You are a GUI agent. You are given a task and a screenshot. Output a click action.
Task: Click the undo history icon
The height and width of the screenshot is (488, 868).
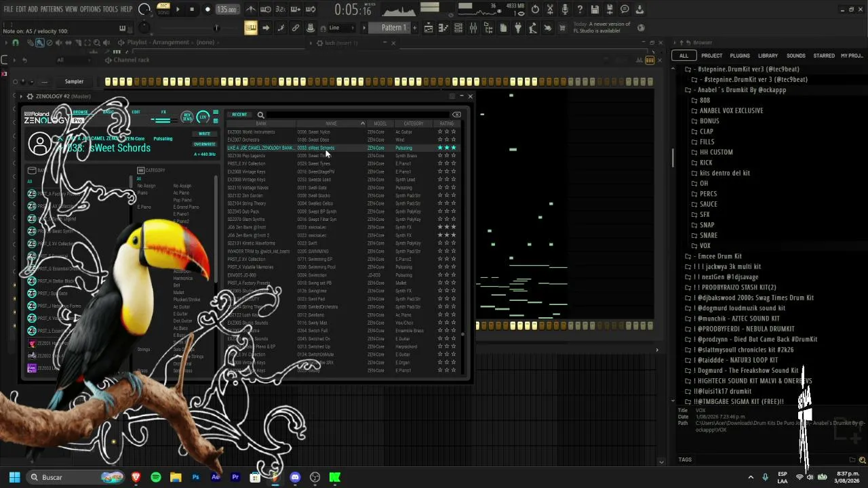pos(535,9)
